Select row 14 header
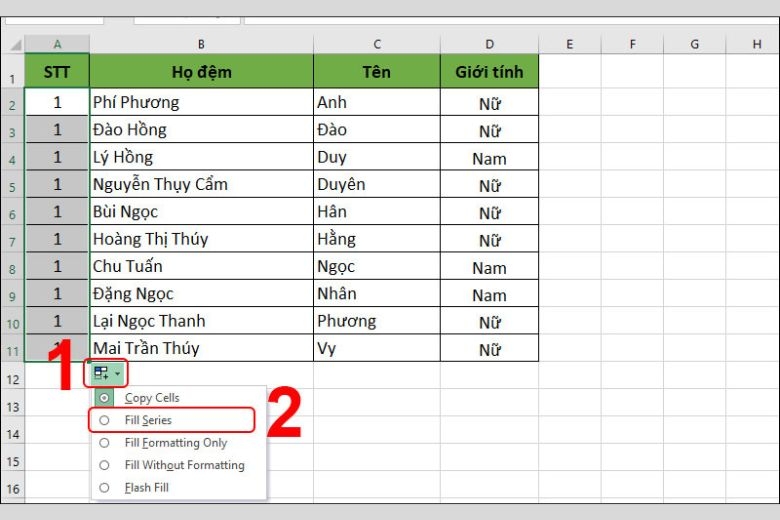 [12, 430]
